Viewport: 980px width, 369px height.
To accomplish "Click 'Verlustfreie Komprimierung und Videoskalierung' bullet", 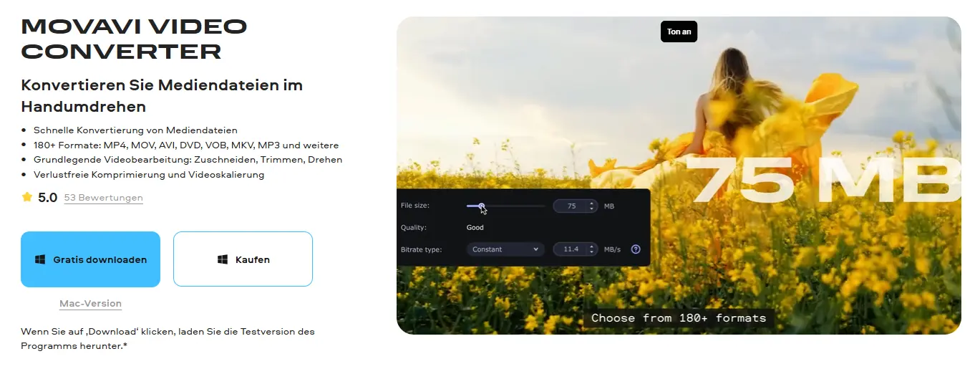I will [x=149, y=174].
